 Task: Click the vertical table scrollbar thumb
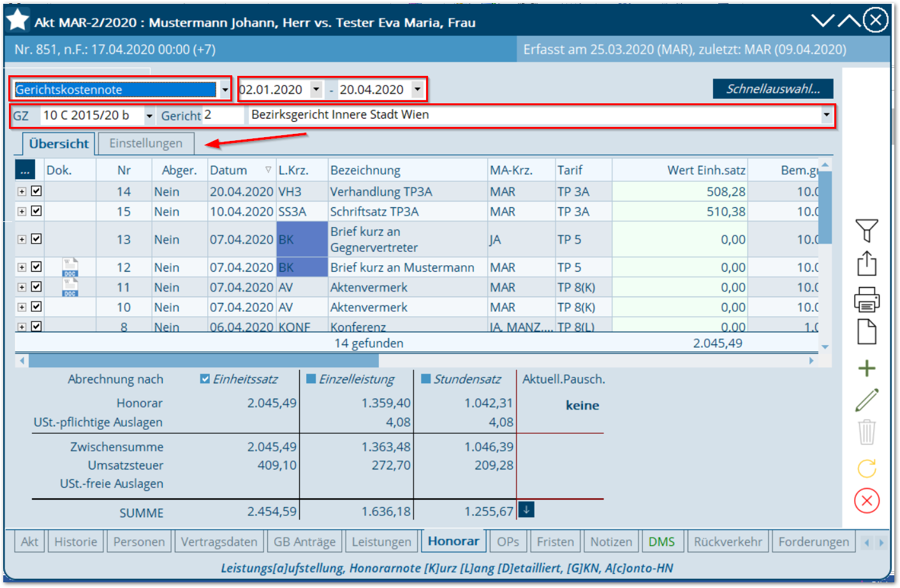pyautogui.click(x=825, y=207)
